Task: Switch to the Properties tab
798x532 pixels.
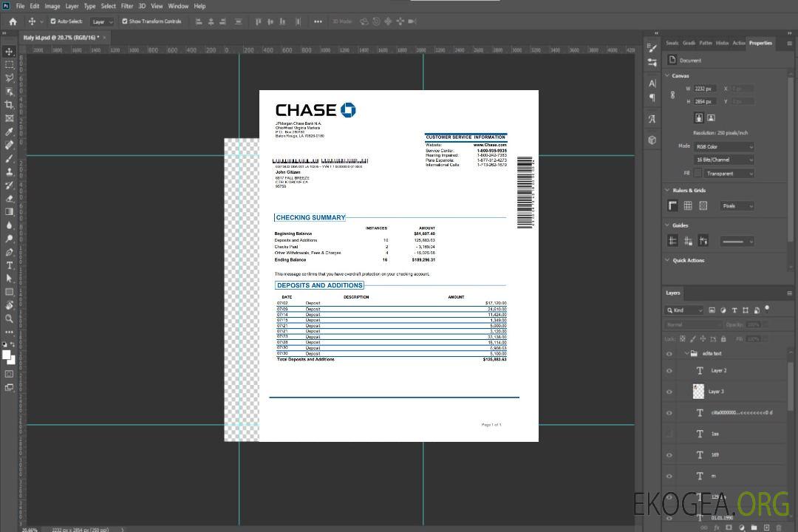Action: click(x=760, y=44)
